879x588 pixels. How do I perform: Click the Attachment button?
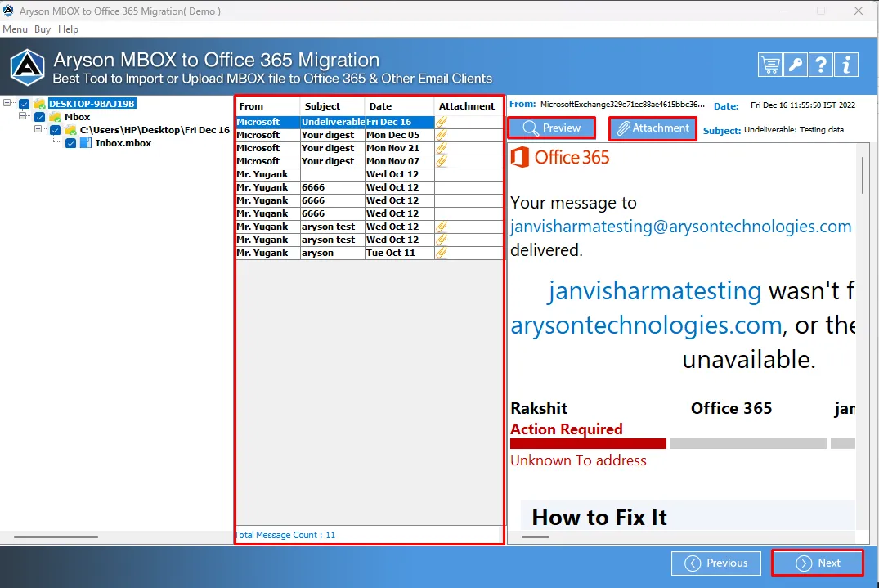point(653,128)
